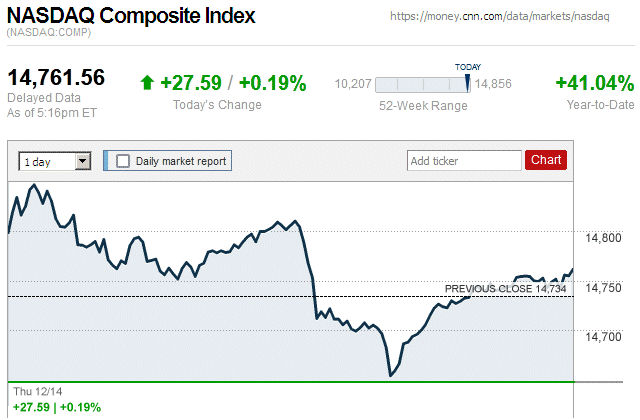
Task: Click the 14,761.56 index price
Action: click(56, 78)
